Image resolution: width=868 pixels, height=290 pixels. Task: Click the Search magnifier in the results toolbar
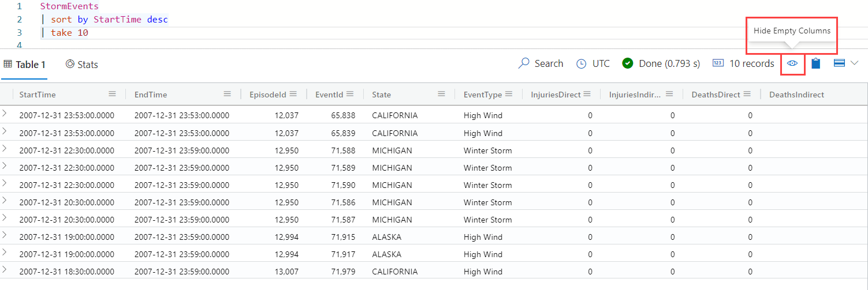[x=524, y=63]
